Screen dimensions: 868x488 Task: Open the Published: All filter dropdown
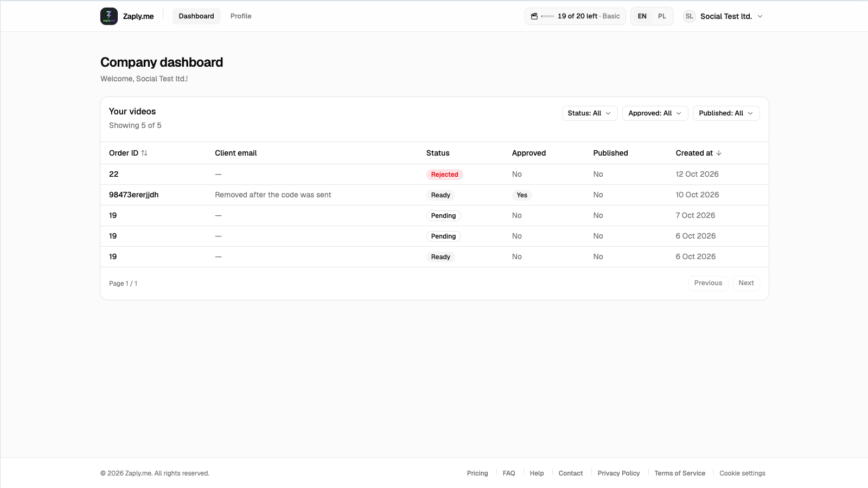click(726, 113)
